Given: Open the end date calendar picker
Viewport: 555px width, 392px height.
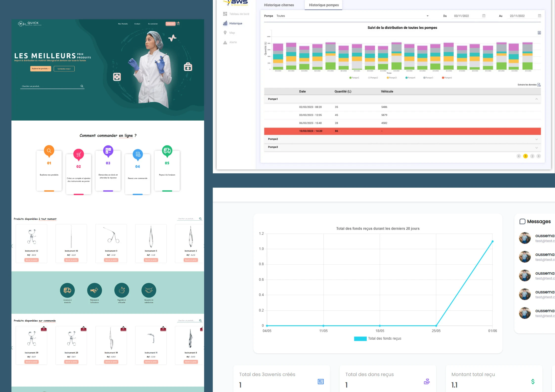Looking at the screenshot, I should [x=539, y=16].
